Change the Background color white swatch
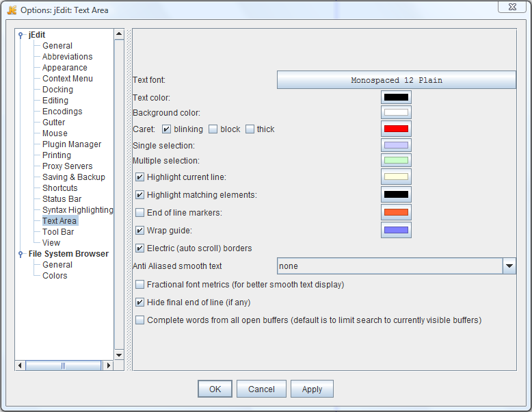This screenshot has height=412, width=532. click(x=396, y=112)
